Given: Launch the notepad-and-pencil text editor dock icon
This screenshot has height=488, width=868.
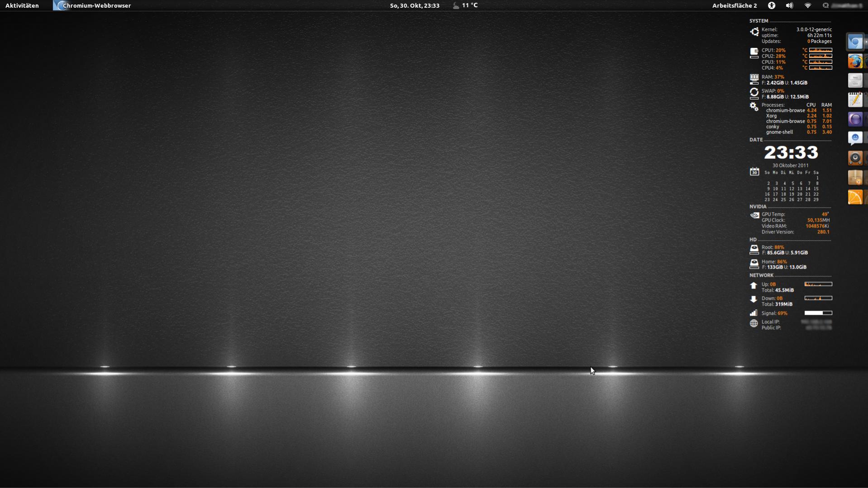Looking at the screenshot, I should [x=855, y=99].
